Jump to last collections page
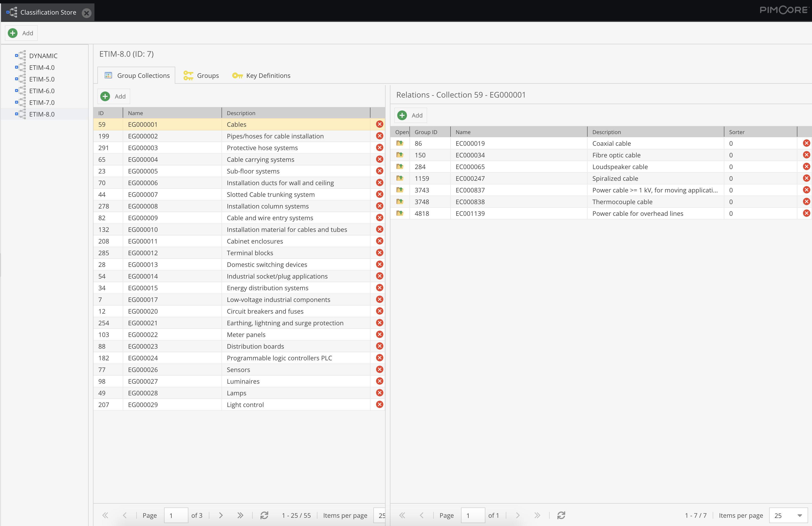Viewport: 812px width, 526px height. 240,515
